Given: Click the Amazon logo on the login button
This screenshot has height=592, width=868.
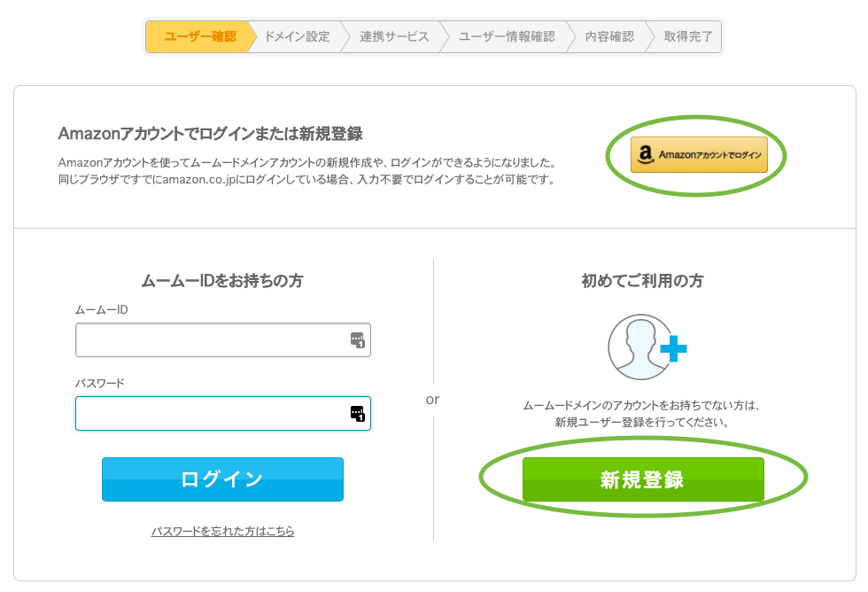Looking at the screenshot, I should (x=645, y=154).
